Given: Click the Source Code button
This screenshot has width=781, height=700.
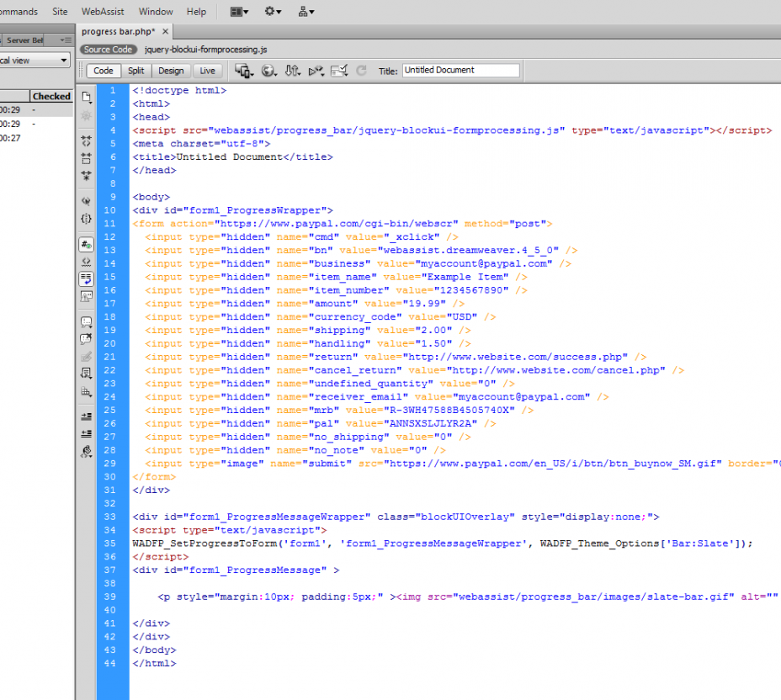Looking at the screenshot, I should (108, 50).
